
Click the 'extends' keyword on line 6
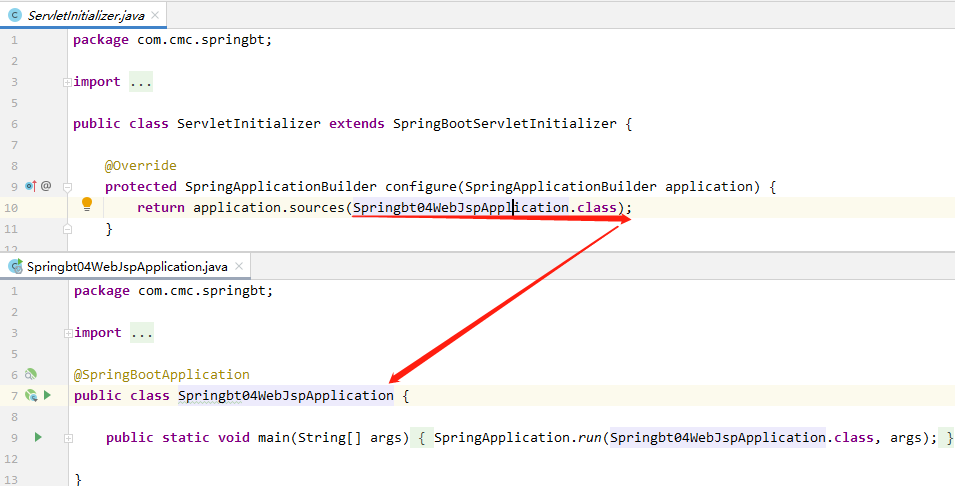click(x=357, y=124)
